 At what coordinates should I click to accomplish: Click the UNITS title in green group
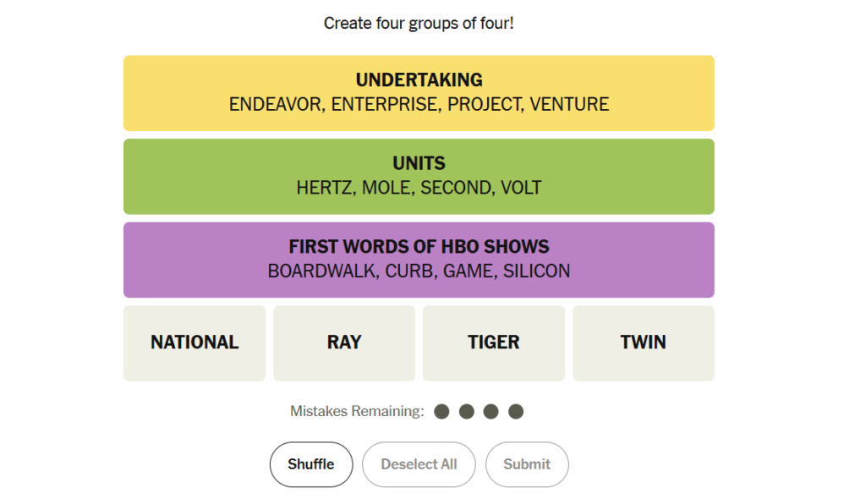[x=419, y=163]
